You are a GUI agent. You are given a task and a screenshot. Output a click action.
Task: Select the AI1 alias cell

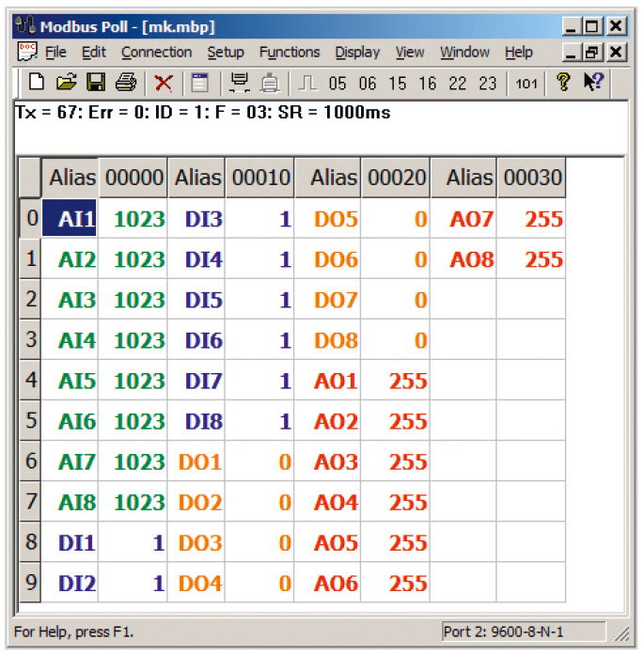[70, 218]
